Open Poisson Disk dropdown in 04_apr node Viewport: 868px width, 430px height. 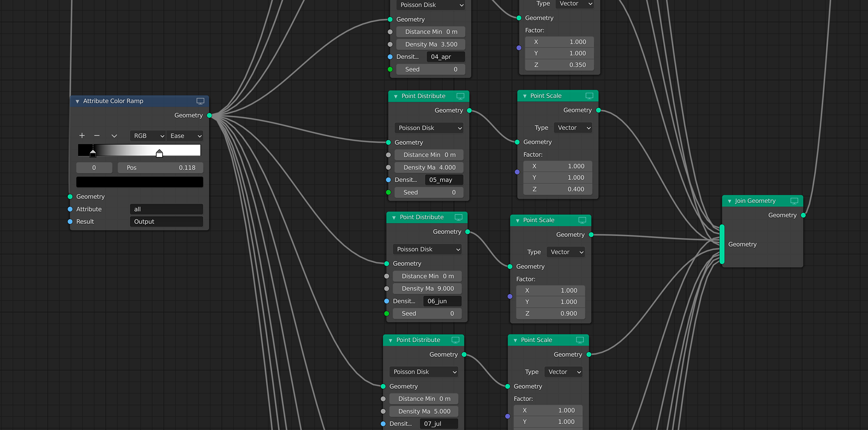point(431,5)
